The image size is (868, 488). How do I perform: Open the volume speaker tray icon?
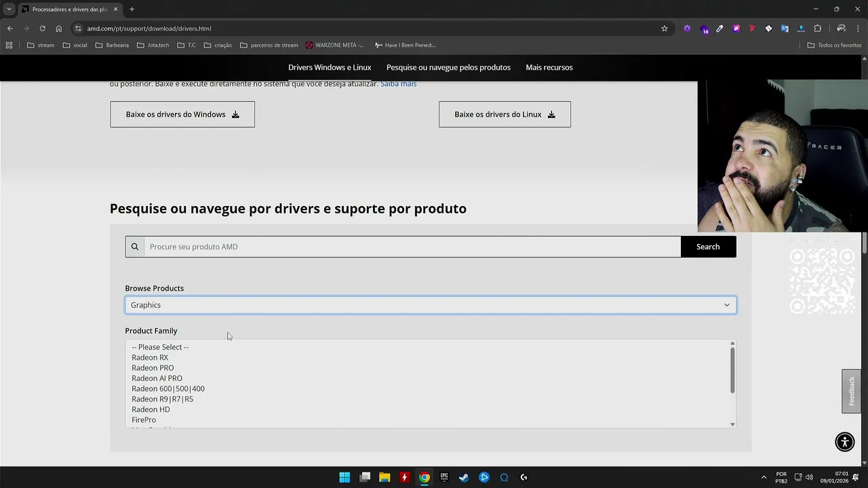tap(809, 477)
